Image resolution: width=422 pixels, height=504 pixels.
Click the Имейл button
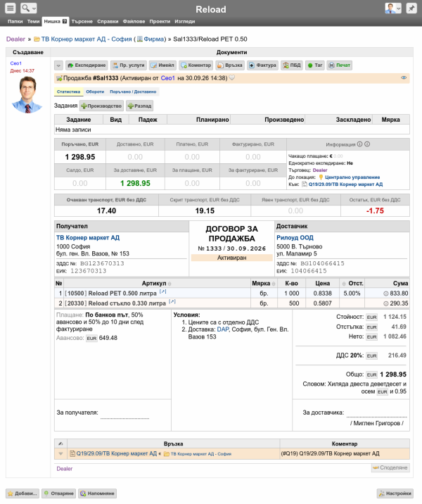162,65
